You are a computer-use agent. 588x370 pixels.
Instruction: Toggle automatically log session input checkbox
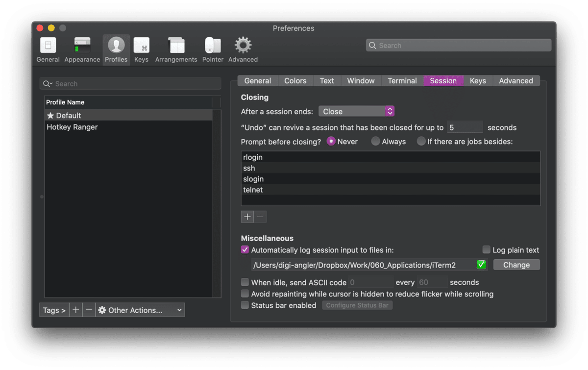245,250
